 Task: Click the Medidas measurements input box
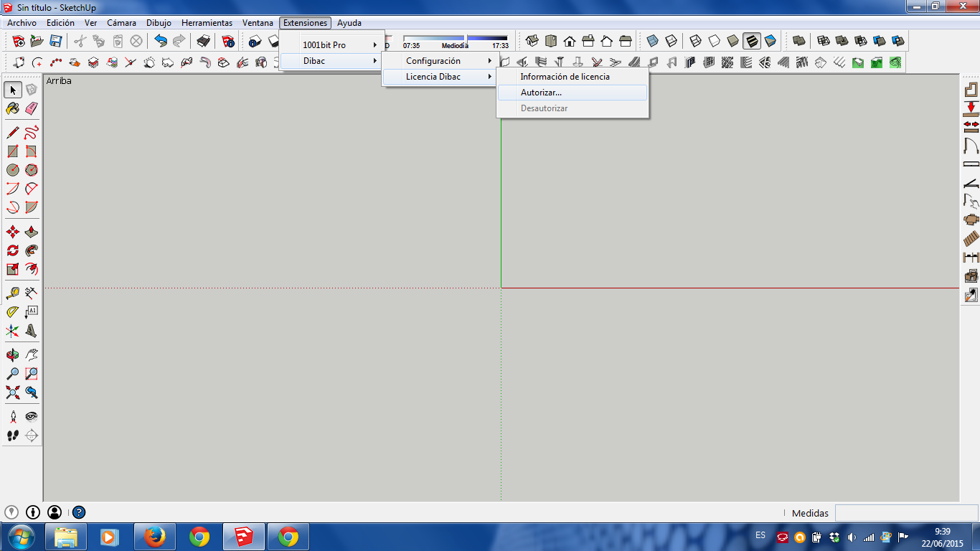(906, 513)
